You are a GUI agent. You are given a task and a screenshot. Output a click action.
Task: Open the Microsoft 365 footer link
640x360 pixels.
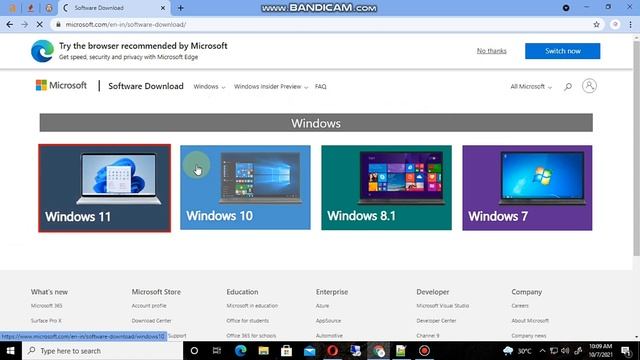pos(47,306)
